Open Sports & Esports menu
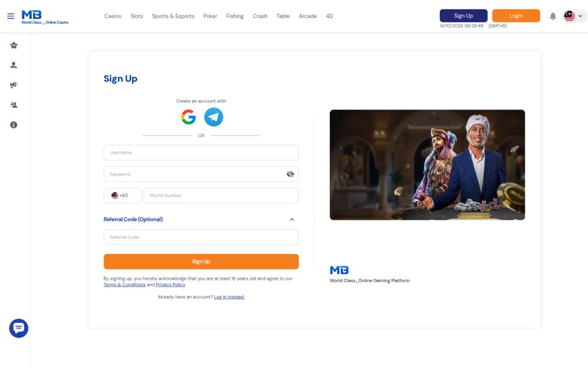588x368 pixels. pyautogui.click(x=173, y=16)
